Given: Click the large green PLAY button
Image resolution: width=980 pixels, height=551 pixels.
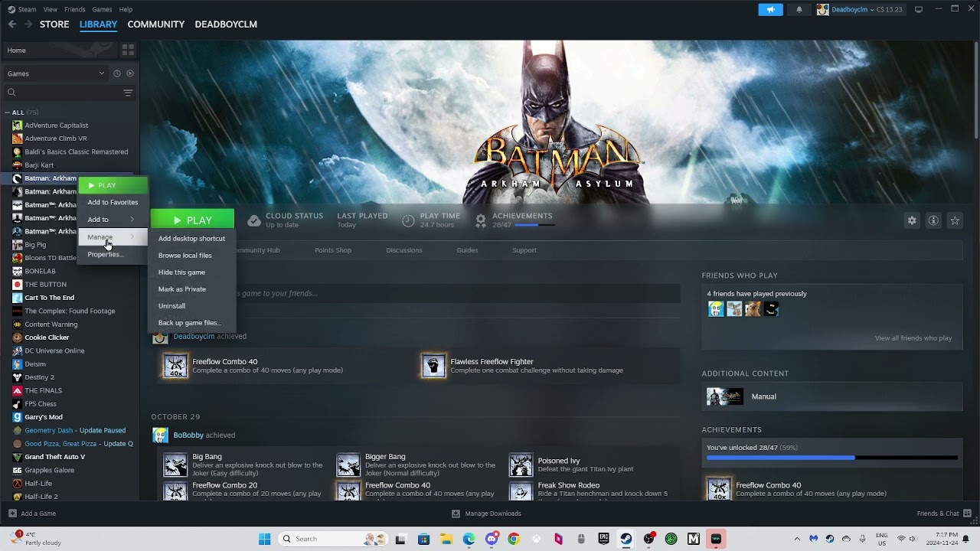Looking at the screenshot, I should 192,220.
